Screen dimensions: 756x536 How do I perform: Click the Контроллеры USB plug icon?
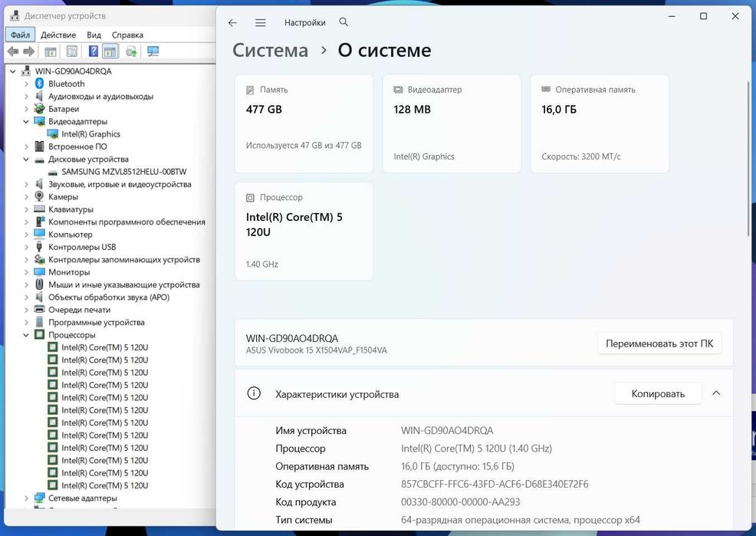(40, 246)
